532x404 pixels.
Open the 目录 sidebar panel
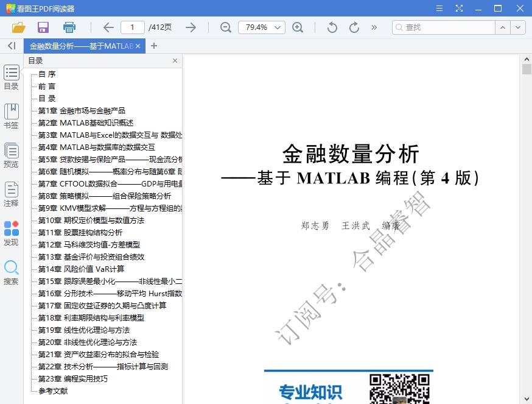tap(11, 77)
